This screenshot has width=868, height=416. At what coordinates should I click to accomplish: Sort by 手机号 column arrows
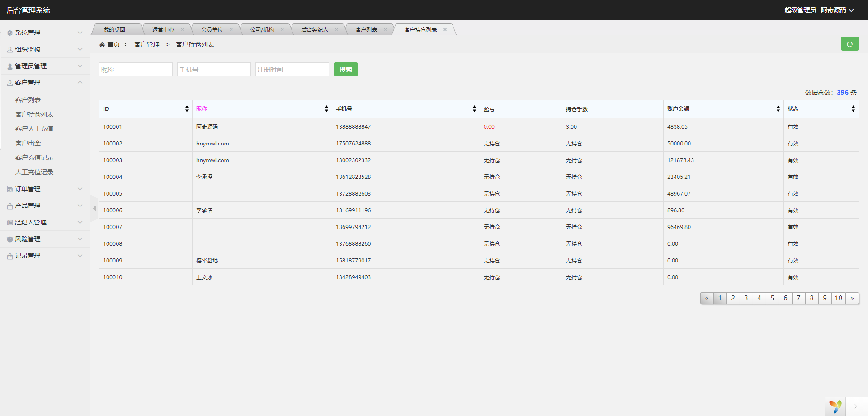474,109
